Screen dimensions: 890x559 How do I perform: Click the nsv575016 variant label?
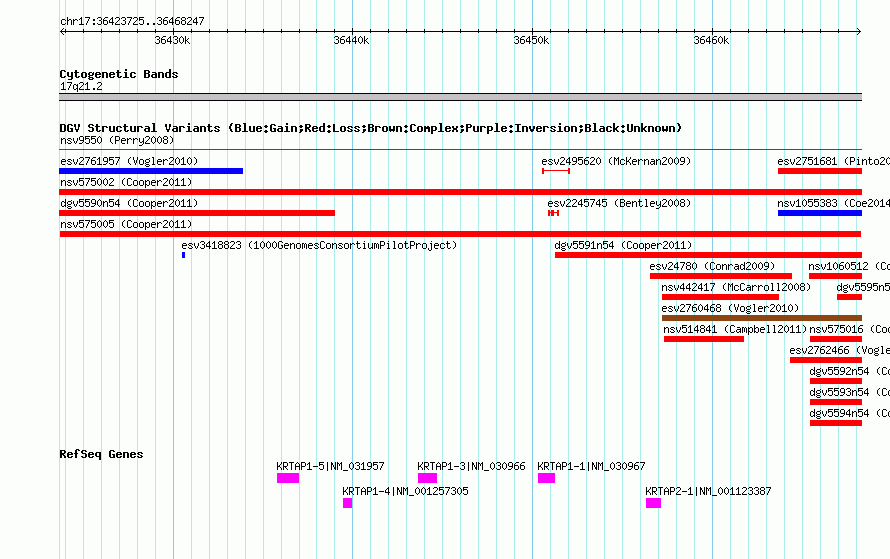[x=849, y=329]
